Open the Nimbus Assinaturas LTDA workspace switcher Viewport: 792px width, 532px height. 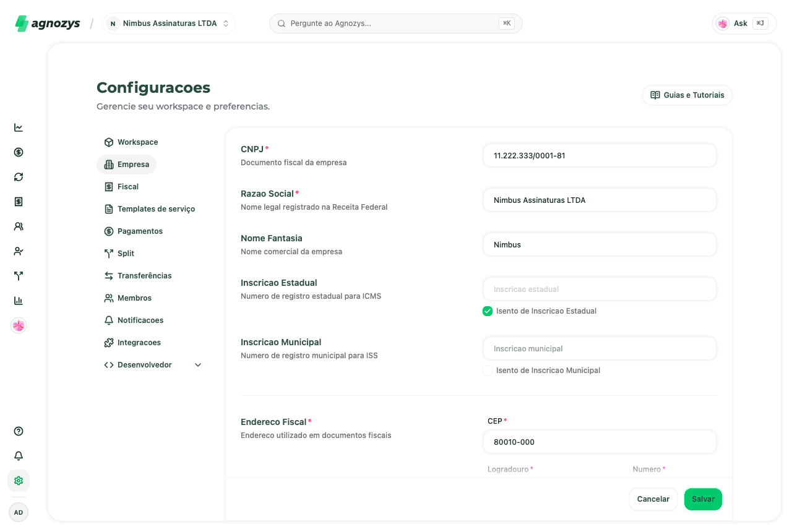coord(169,24)
